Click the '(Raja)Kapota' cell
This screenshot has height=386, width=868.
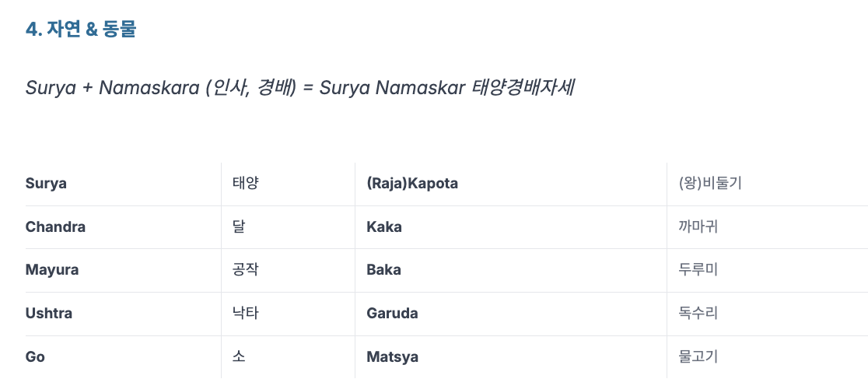point(511,184)
